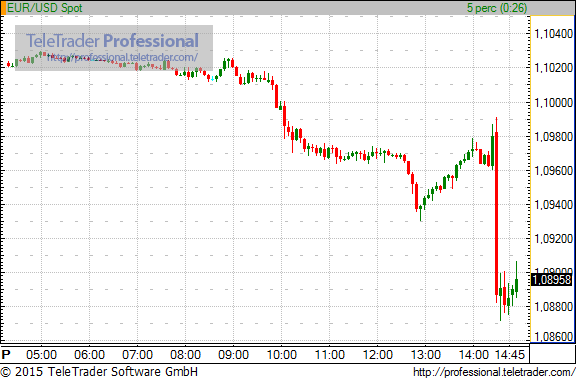
Task: Click the 09:00 time axis label
Action: (x=233, y=355)
